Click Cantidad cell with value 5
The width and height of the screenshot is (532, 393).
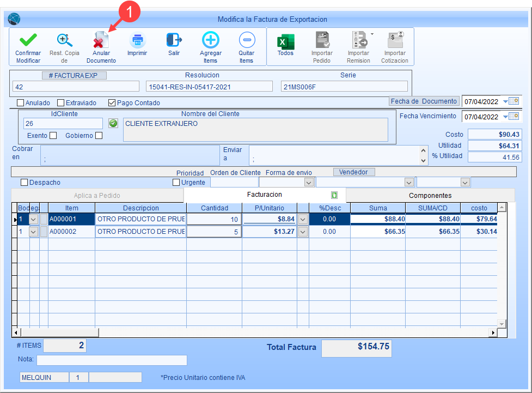pyautogui.click(x=214, y=232)
